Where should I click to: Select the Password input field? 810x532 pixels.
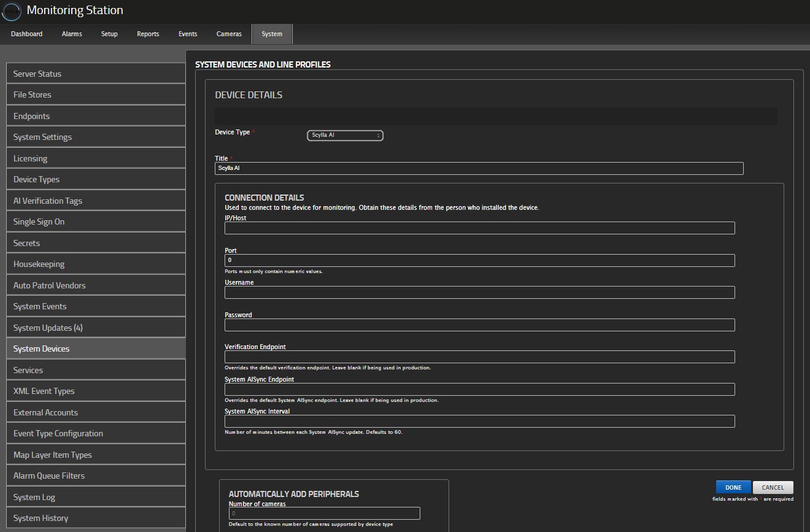479,325
